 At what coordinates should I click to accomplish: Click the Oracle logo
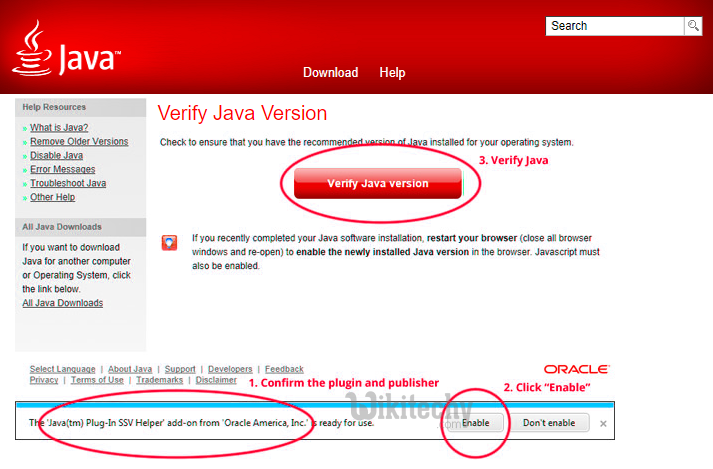tap(577, 369)
